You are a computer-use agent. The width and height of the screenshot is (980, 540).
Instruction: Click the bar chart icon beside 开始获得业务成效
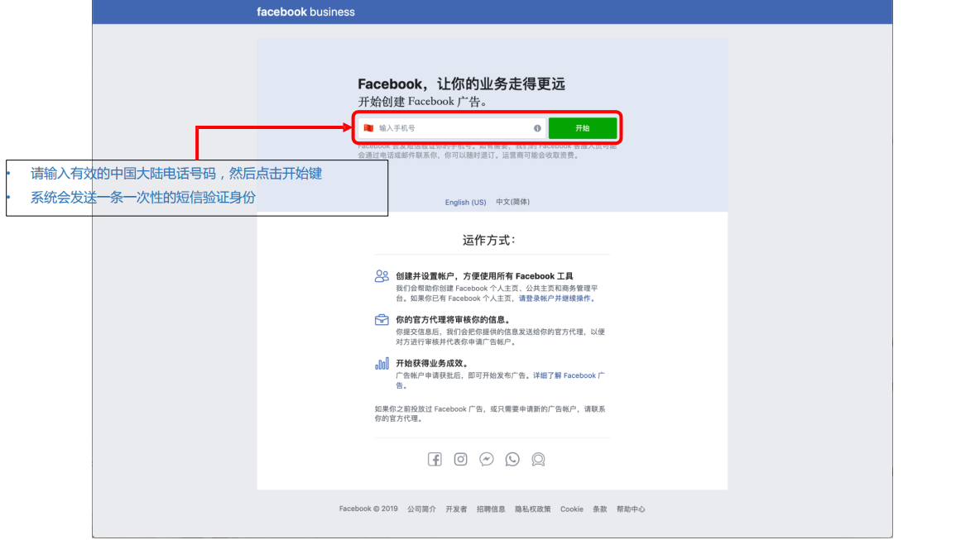(382, 363)
